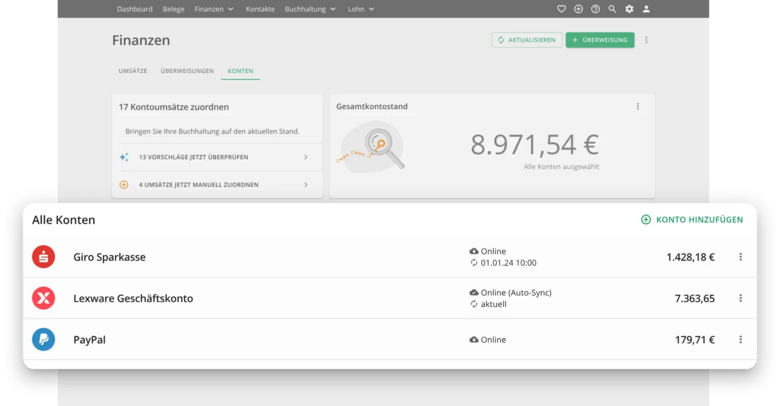Click the Lexware Geschäftskonto logo icon
The width and height of the screenshot is (780, 406).
click(44, 298)
